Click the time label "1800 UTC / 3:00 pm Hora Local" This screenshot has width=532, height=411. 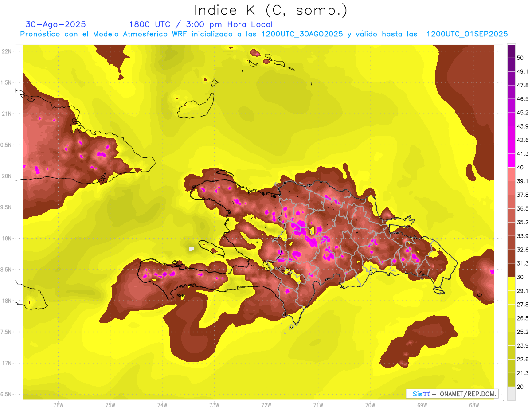[x=201, y=24]
